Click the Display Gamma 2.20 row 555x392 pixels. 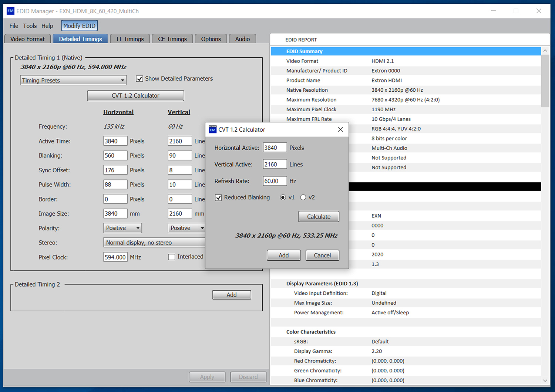pos(406,351)
